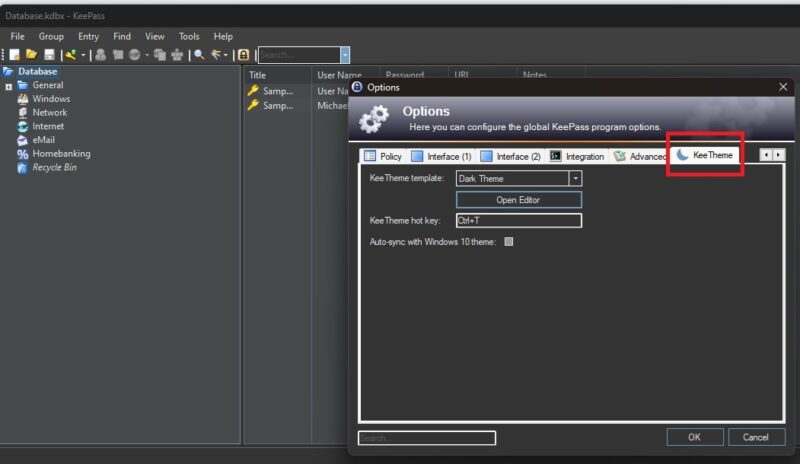The height and width of the screenshot is (464, 800).
Task: Open the Open URL dropdown arrow
Action: (x=147, y=55)
